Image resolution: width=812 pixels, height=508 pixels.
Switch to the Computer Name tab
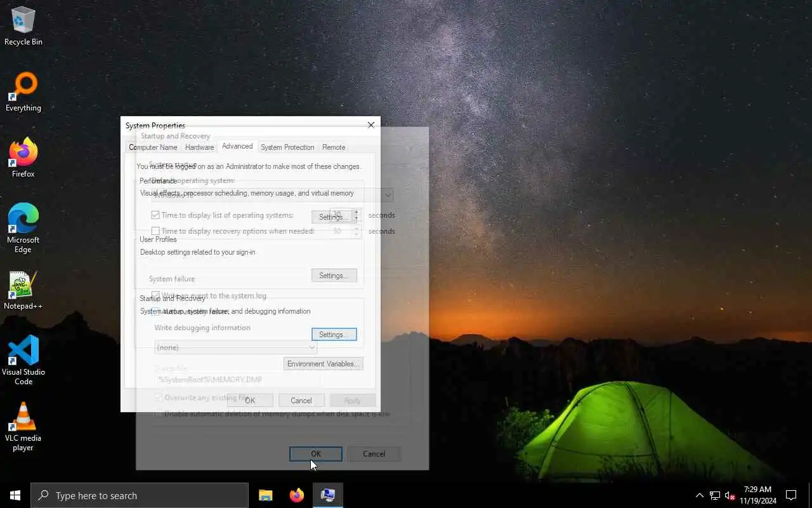coord(153,147)
